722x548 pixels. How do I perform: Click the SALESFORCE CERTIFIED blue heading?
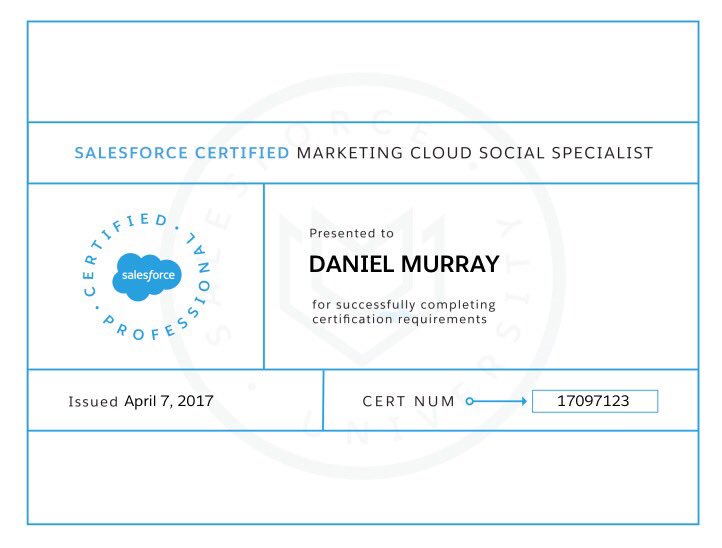[182, 153]
